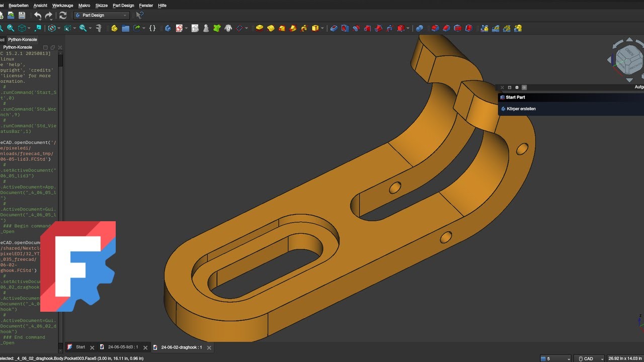Image resolution: width=644 pixels, height=362 pixels.
Task: Apply the thickness tool
Action: [x=468, y=28]
